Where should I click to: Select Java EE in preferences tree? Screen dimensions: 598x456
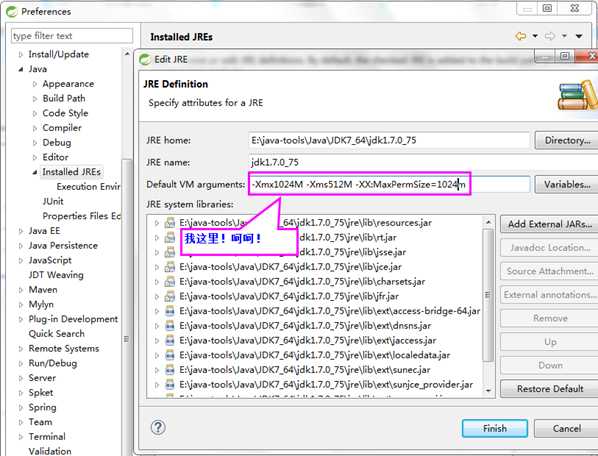tap(44, 231)
